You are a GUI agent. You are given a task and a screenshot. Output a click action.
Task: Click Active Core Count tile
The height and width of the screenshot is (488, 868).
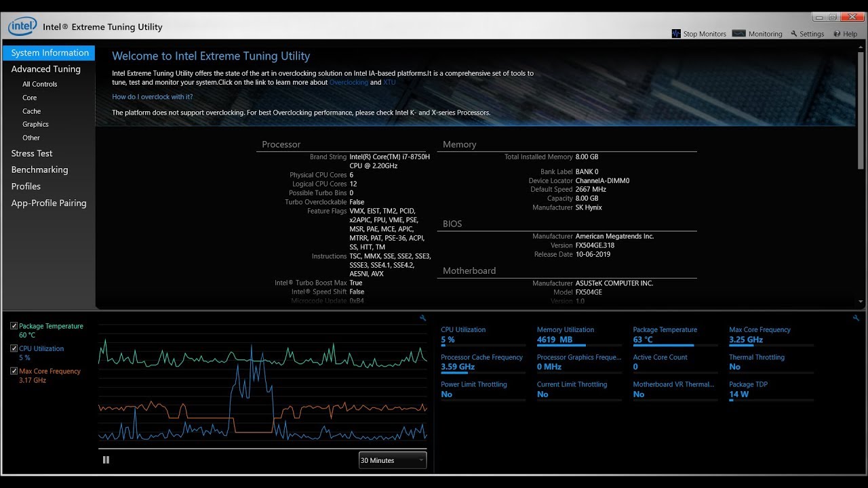(x=675, y=363)
